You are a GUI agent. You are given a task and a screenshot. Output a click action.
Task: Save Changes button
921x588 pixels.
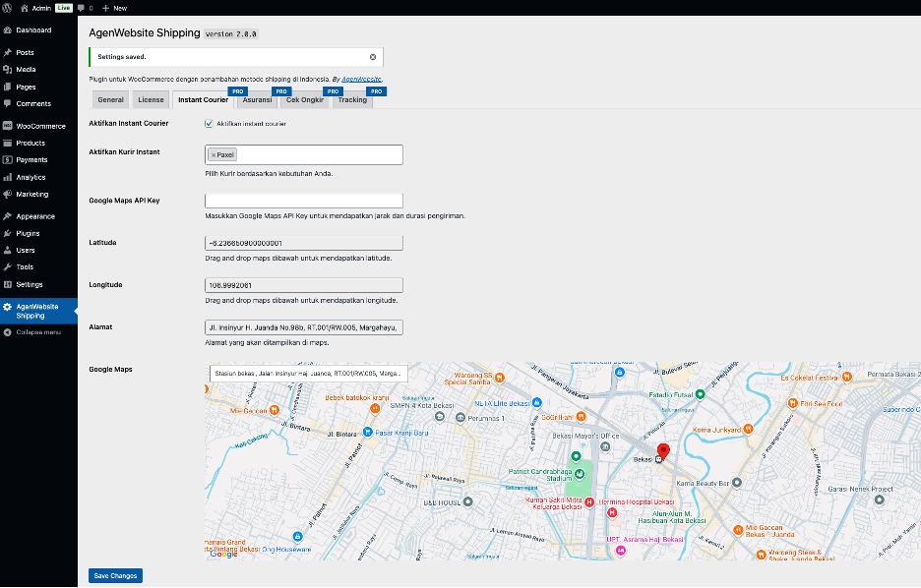pos(116,575)
